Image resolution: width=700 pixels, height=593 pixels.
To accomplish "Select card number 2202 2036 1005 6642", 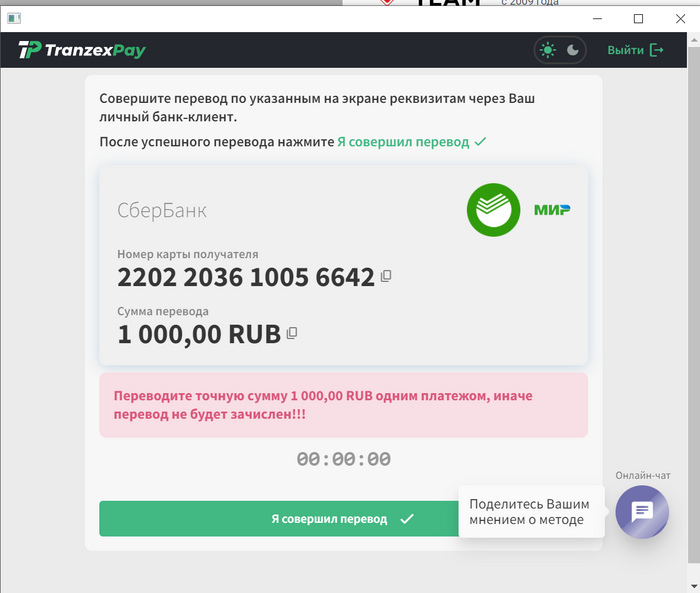I will point(246,277).
